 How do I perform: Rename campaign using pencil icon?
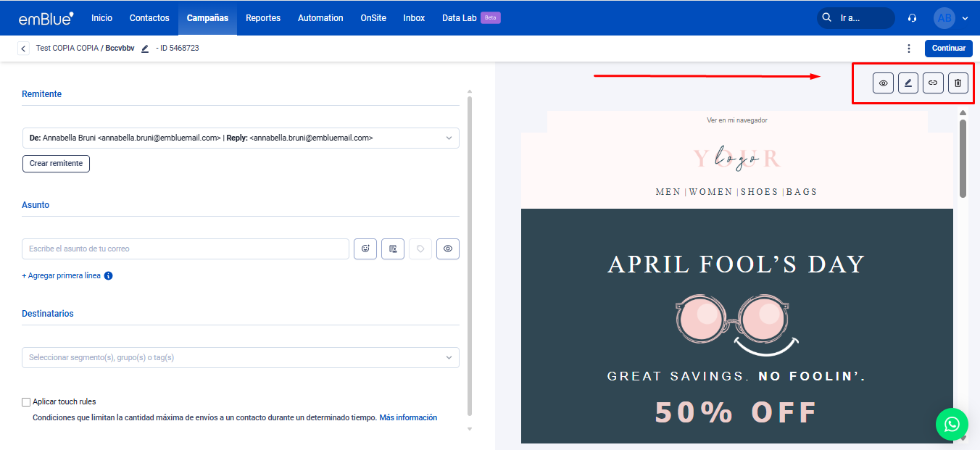pos(145,49)
